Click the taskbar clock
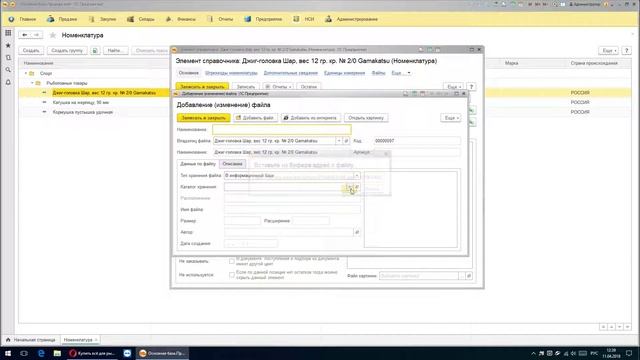This screenshot has height=360, width=640. 611,353
